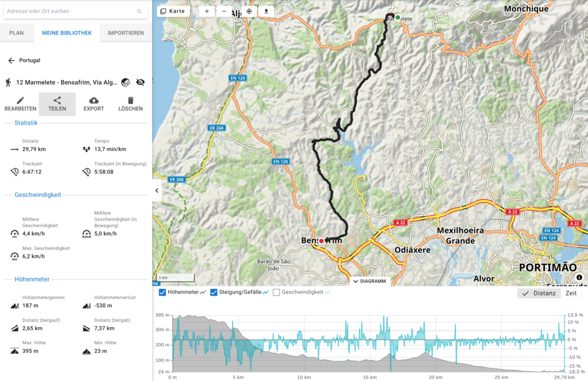Collapse the left sidebar with chevron

click(x=157, y=191)
